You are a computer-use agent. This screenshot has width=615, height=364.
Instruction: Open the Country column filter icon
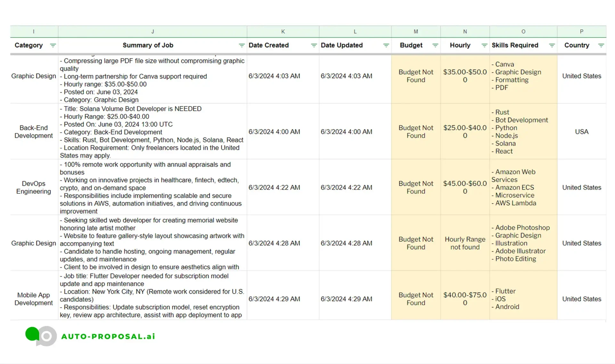coord(601,45)
